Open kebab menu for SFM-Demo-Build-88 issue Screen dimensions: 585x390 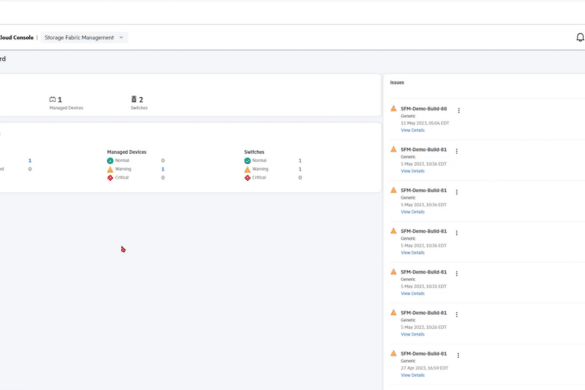click(459, 110)
